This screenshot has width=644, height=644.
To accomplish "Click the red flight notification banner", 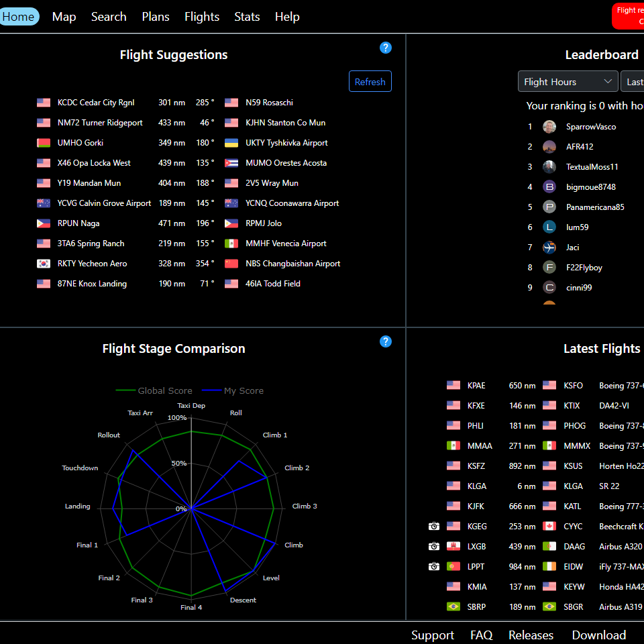I will (629, 15).
